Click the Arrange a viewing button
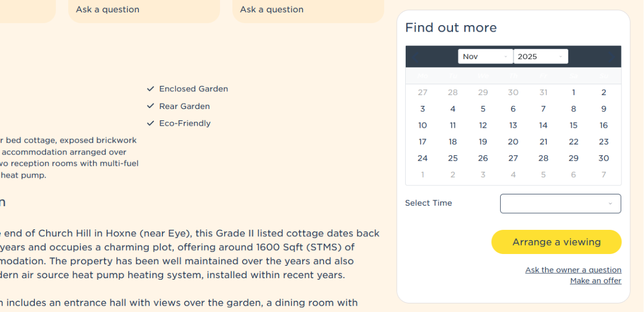Screen dimensions: 644x312 coord(556,242)
